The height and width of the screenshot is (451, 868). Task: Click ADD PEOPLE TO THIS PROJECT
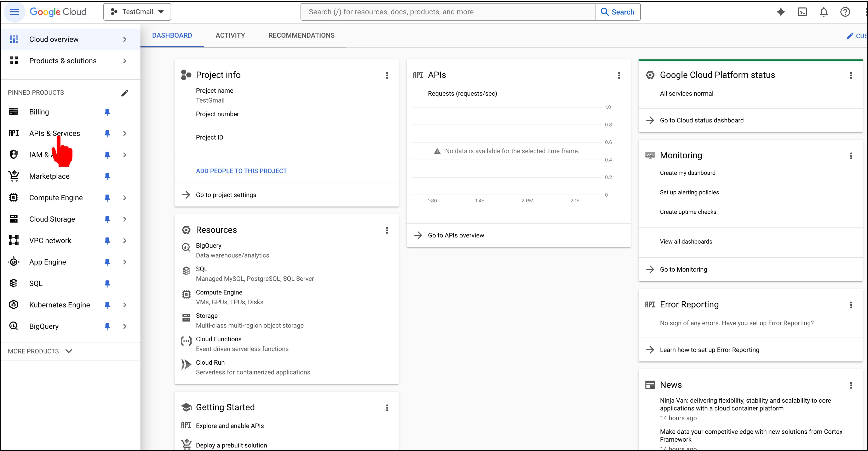[241, 171]
